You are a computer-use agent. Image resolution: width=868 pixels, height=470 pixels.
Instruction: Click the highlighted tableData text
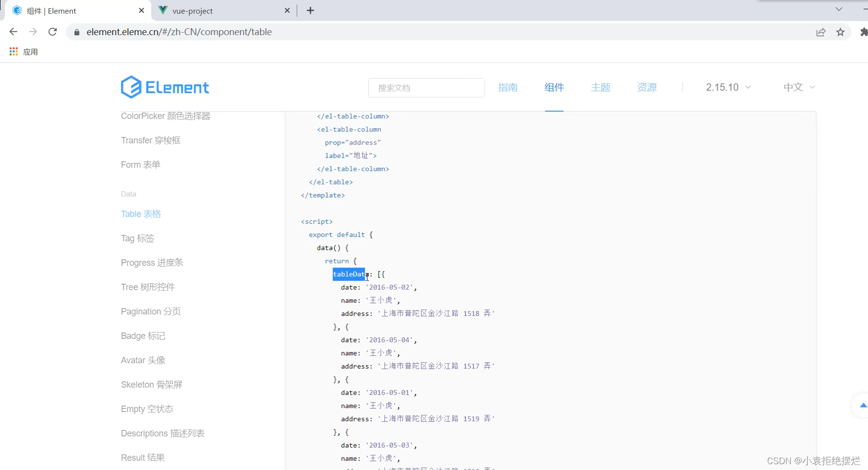(349, 274)
